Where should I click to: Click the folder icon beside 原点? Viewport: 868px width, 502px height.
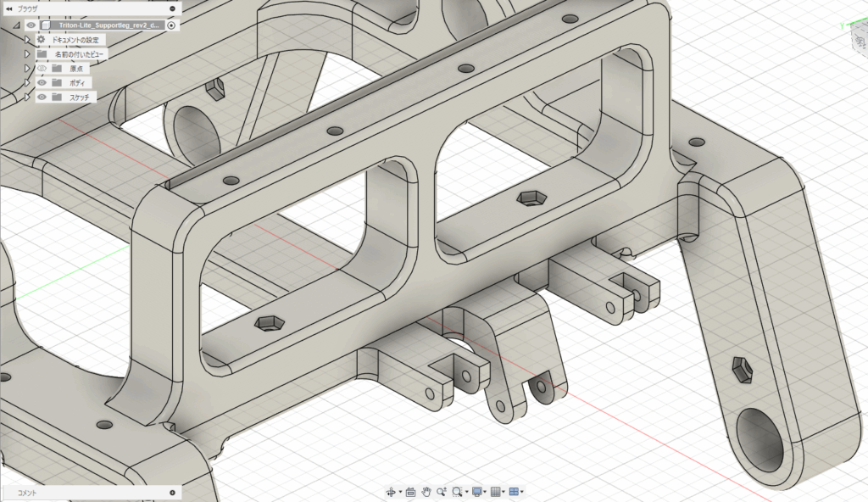pyautogui.click(x=57, y=68)
